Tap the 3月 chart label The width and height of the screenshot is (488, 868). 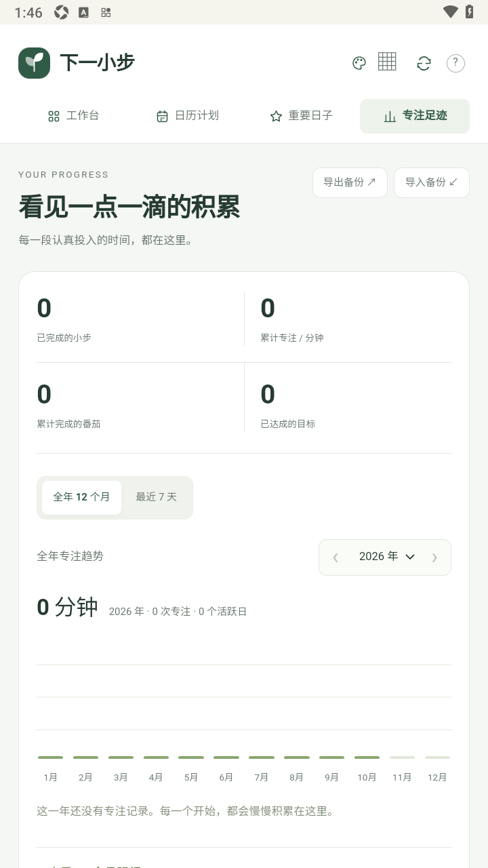pyautogui.click(x=121, y=777)
